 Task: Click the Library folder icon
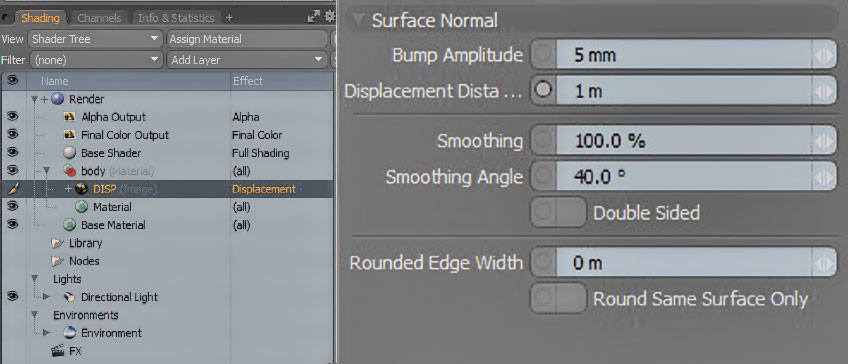tap(57, 243)
